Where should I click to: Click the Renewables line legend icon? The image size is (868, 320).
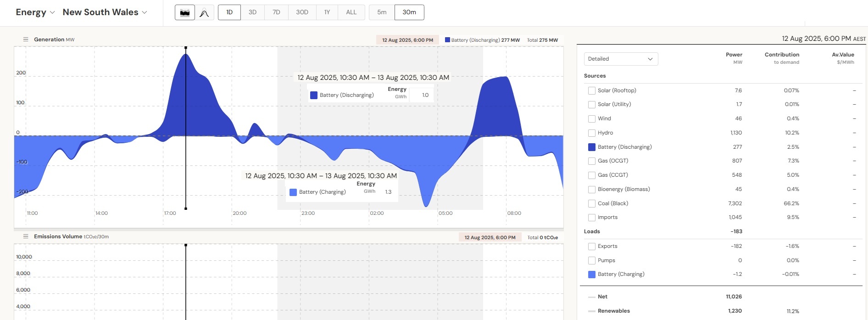pos(592,311)
